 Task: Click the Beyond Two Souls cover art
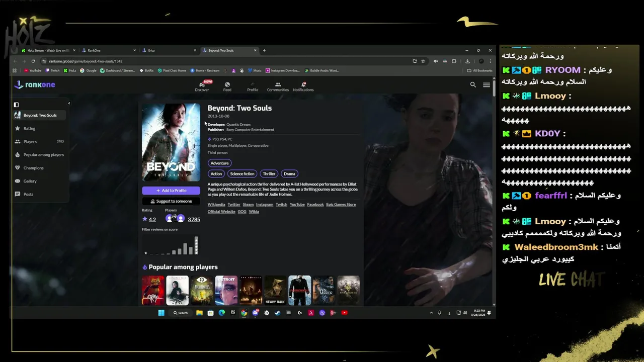(x=171, y=142)
